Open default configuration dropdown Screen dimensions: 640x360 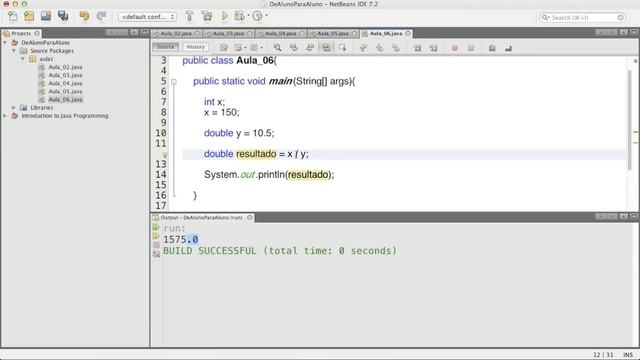click(147, 17)
